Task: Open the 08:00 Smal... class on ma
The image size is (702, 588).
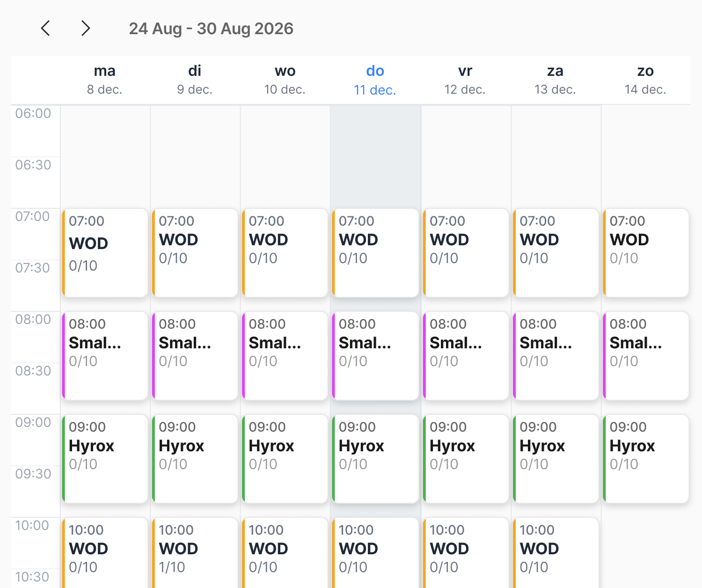Action: 105,356
